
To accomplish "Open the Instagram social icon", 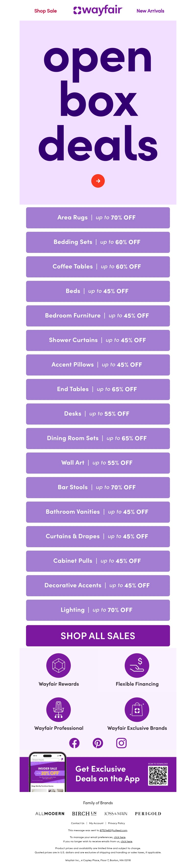I will (121, 743).
